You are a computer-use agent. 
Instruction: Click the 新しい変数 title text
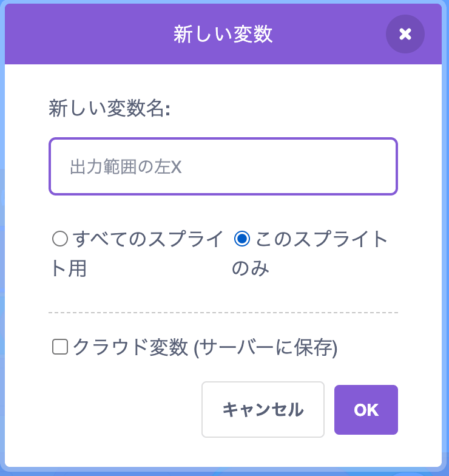[223, 34]
